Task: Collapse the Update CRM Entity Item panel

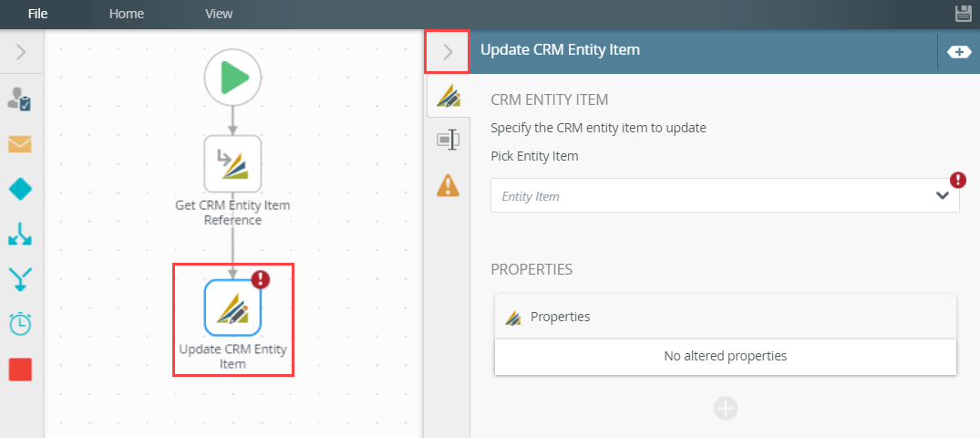Action: coord(448,52)
